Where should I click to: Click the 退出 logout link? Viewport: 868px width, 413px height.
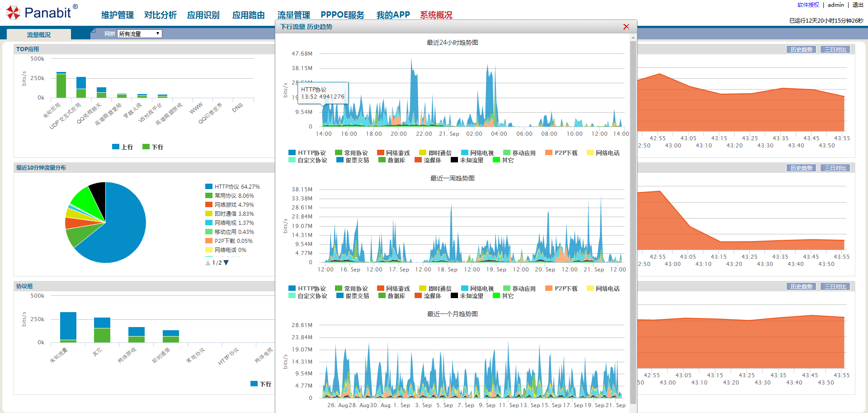coord(858,5)
